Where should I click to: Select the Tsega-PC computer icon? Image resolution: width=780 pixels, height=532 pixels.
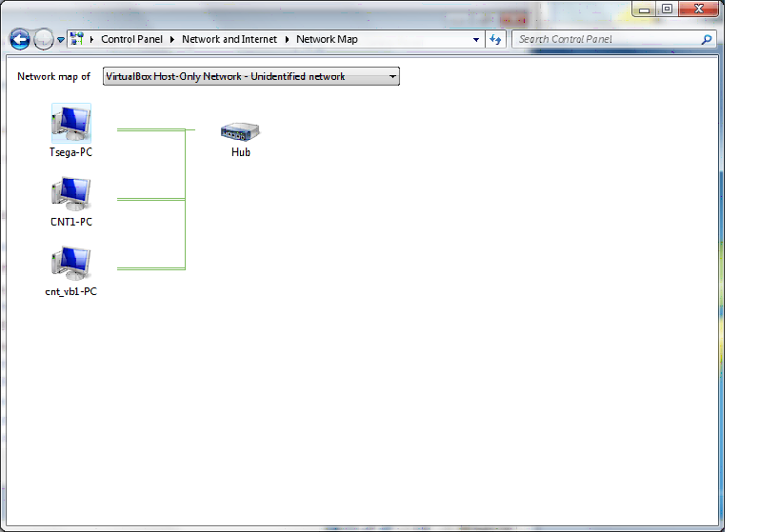(71, 124)
